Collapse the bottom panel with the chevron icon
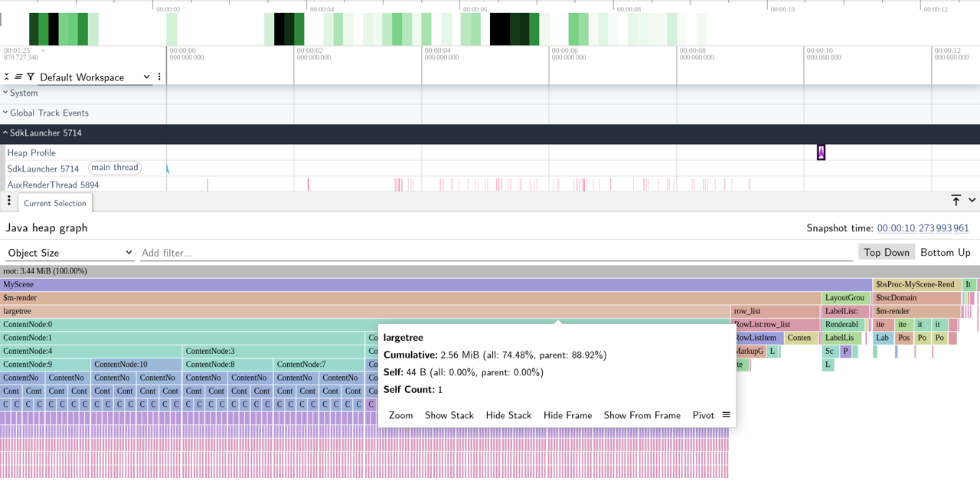The image size is (980, 491). tap(972, 200)
